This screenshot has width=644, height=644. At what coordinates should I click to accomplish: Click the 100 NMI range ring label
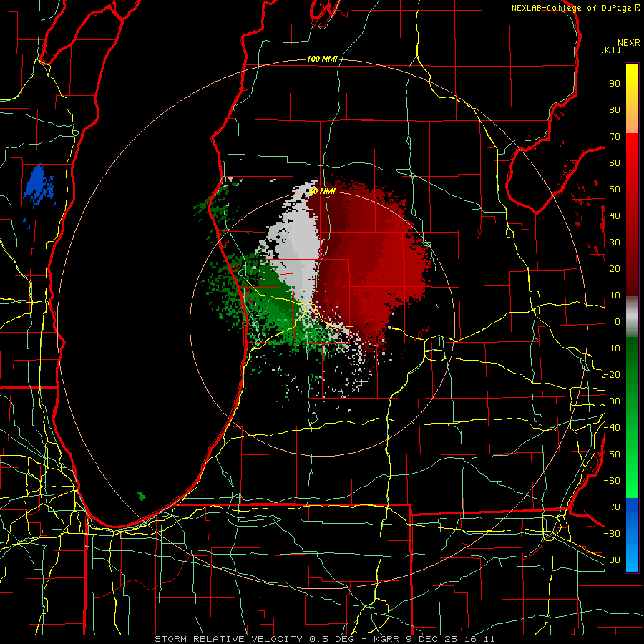322,59
